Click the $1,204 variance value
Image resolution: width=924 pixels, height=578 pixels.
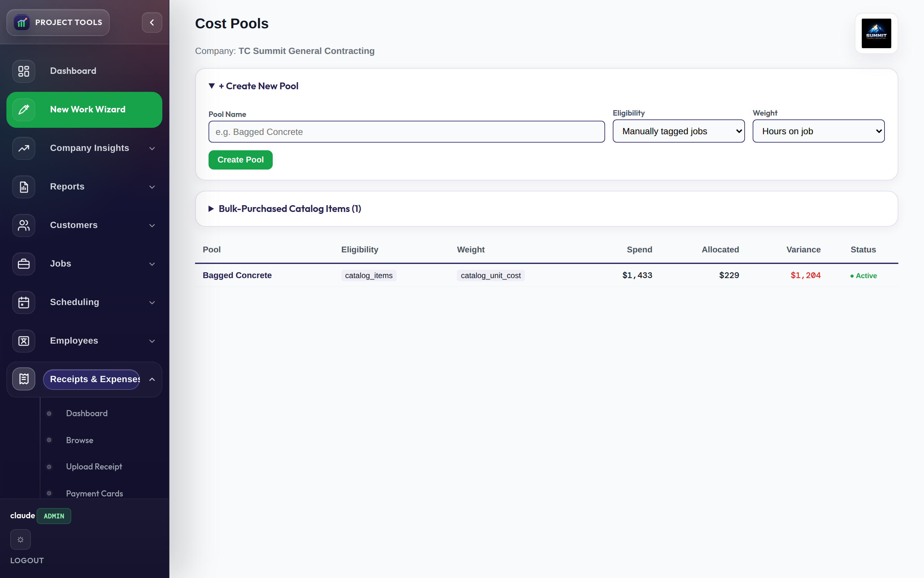[x=805, y=275]
